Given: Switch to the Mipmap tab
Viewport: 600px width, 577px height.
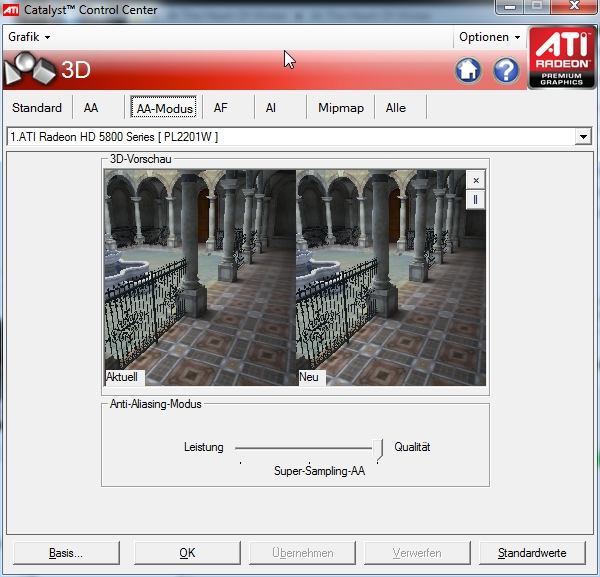Looking at the screenshot, I should (x=341, y=108).
